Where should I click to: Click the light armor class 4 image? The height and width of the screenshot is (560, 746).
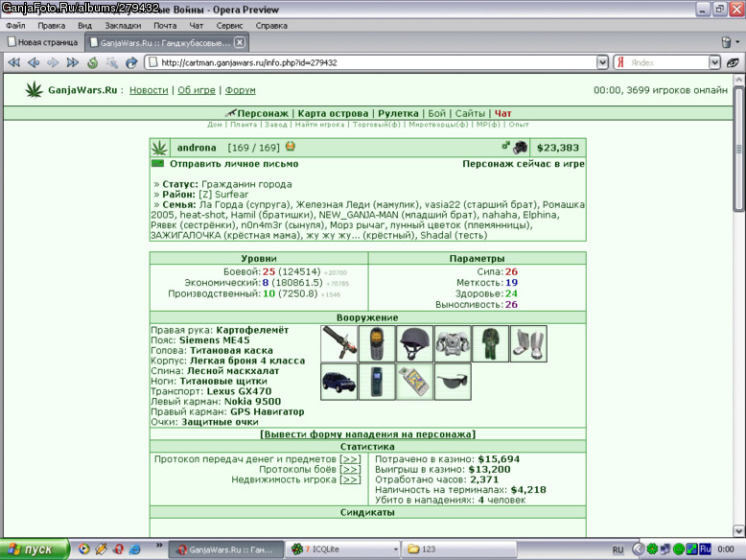[453, 343]
